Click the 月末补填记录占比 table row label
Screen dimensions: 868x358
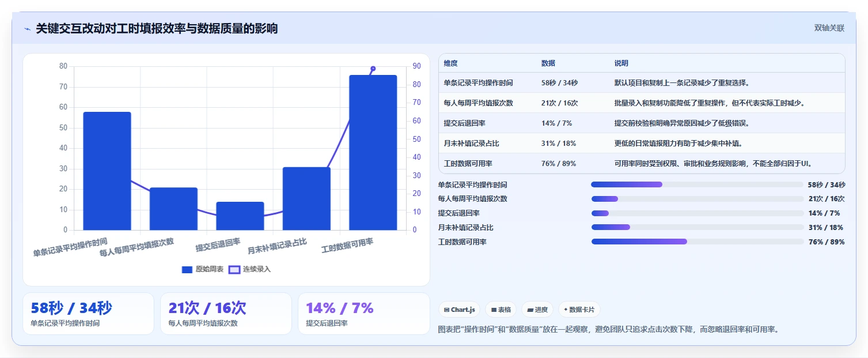471,144
